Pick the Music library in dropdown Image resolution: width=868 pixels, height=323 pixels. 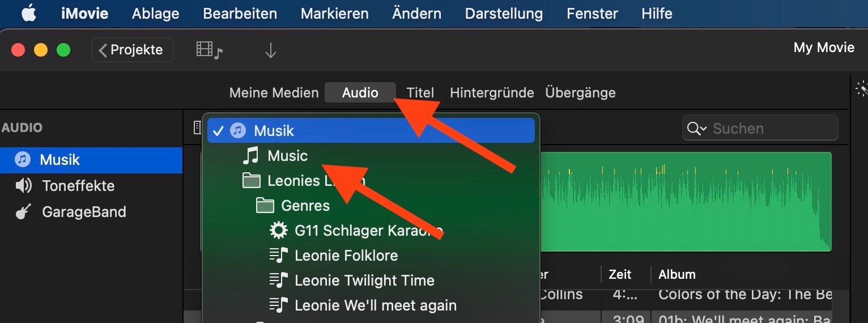coord(287,156)
